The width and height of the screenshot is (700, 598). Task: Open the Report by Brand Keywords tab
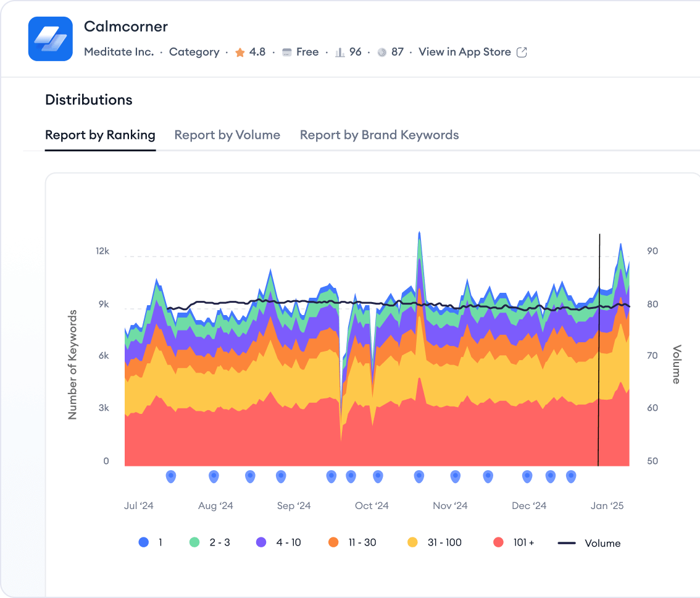click(x=379, y=135)
